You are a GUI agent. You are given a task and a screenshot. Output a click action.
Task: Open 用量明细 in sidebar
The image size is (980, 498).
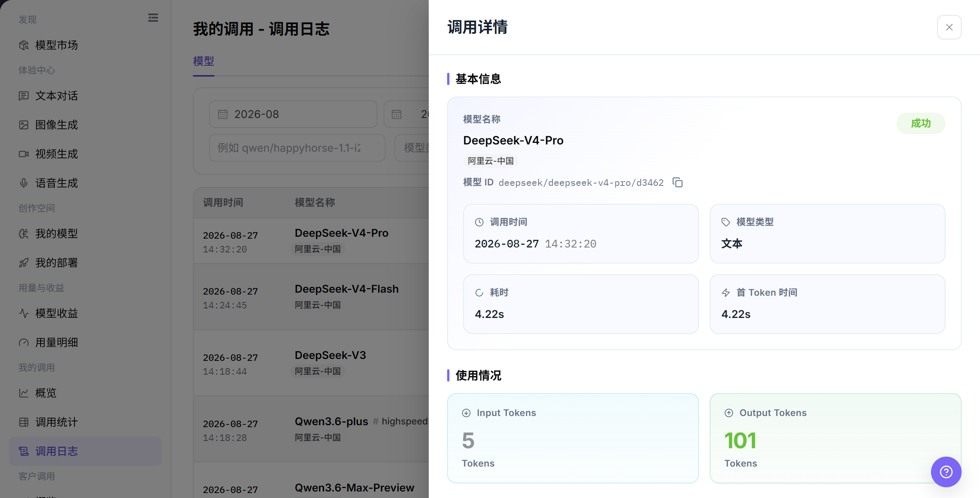click(x=85, y=342)
